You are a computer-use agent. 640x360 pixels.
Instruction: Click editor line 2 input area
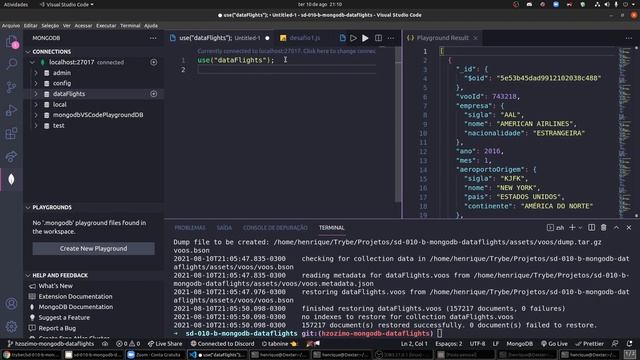[x=287, y=70]
